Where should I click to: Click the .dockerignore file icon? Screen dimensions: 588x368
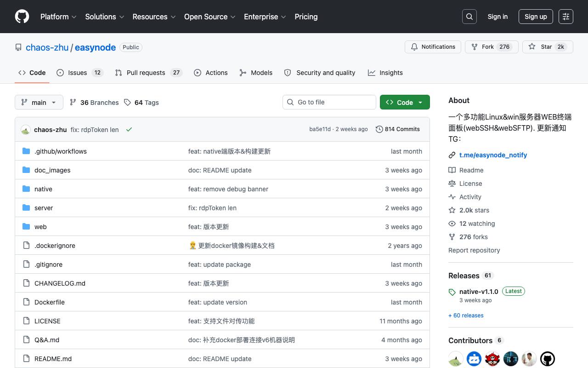[26, 245]
